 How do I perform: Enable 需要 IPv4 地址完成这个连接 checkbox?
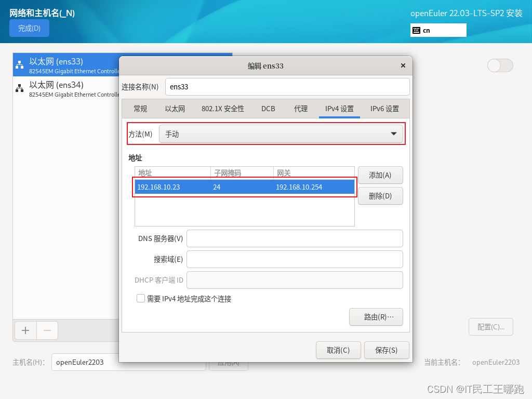tap(140, 298)
